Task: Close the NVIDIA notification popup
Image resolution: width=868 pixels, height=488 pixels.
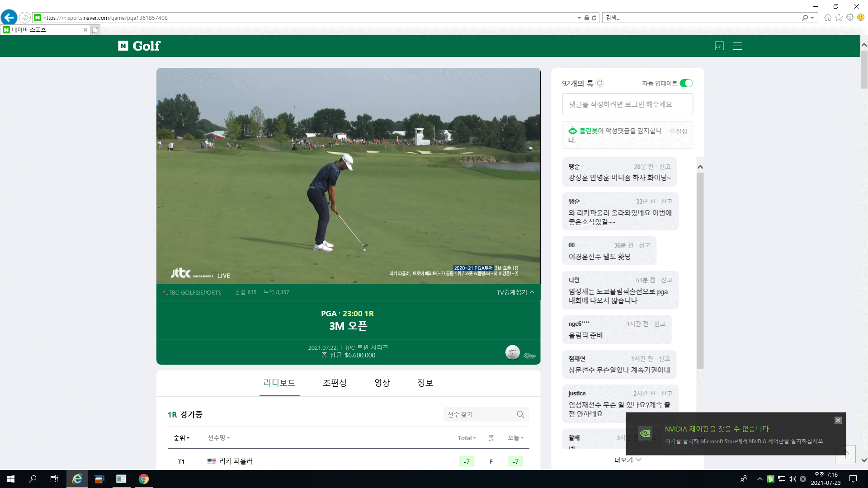Action: click(x=838, y=420)
